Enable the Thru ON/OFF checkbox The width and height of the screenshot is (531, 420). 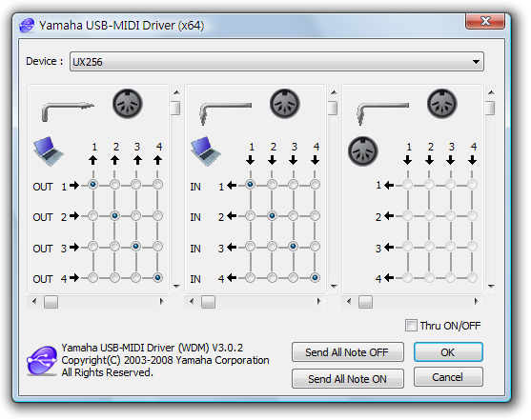click(411, 325)
